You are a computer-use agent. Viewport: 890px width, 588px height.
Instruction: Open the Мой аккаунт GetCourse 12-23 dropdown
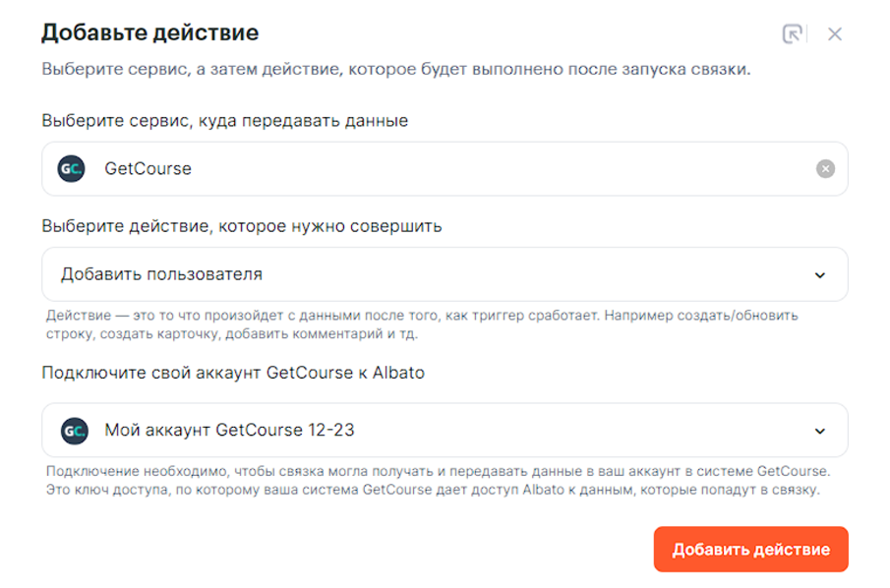click(x=445, y=430)
